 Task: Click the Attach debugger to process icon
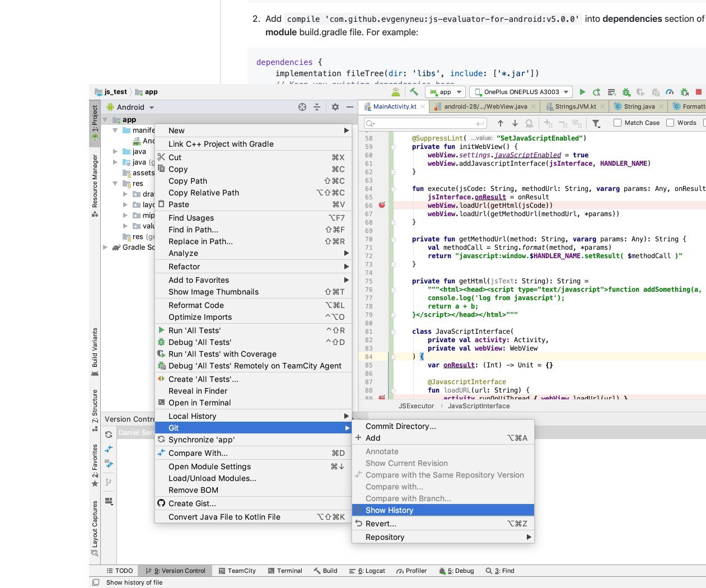click(684, 92)
